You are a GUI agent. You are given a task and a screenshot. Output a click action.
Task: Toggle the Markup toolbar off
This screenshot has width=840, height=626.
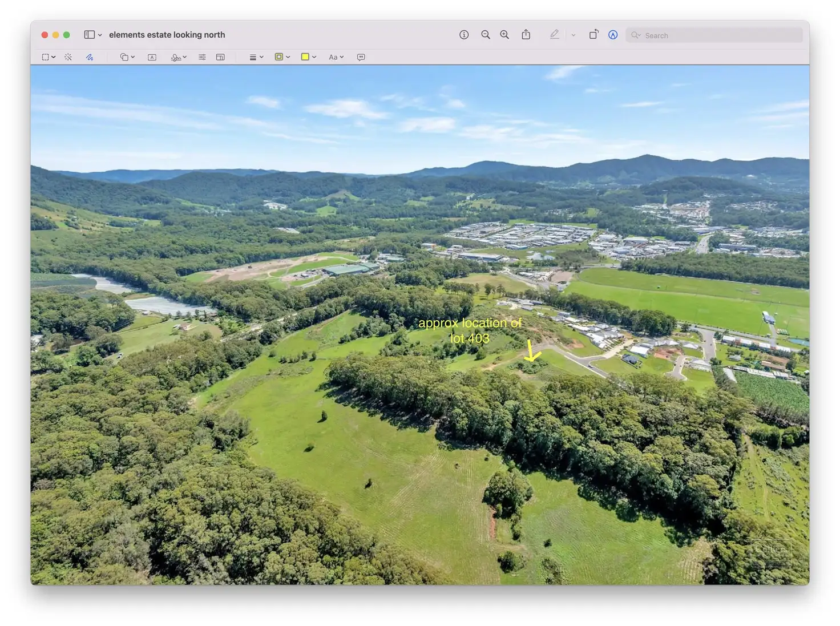click(613, 35)
